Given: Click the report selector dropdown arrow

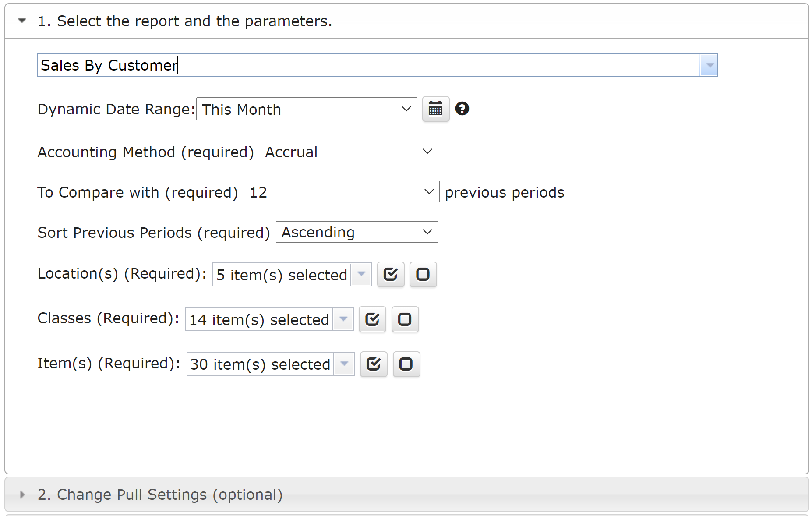Looking at the screenshot, I should point(708,65).
